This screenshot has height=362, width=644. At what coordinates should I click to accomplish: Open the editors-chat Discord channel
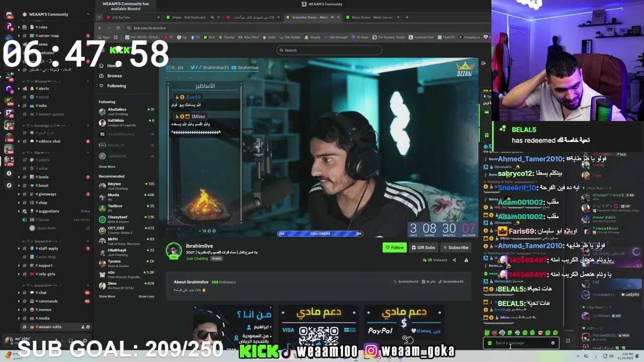(55, 141)
